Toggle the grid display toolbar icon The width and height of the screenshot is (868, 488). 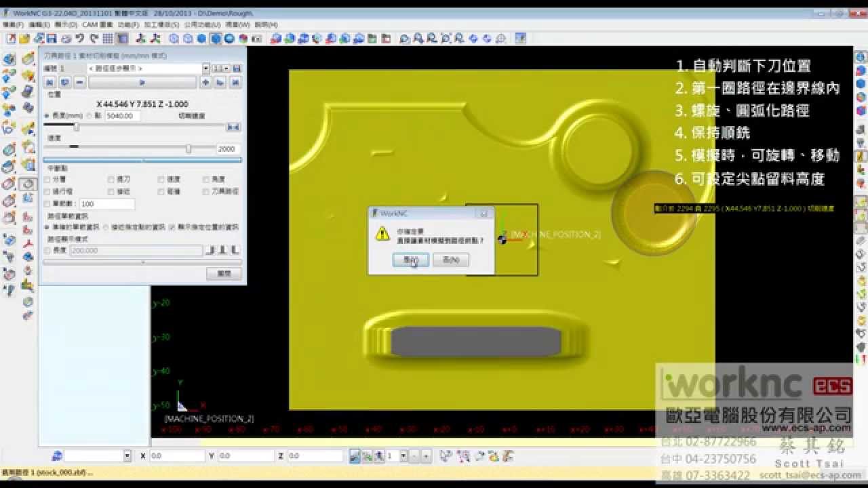[x=109, y=39]
